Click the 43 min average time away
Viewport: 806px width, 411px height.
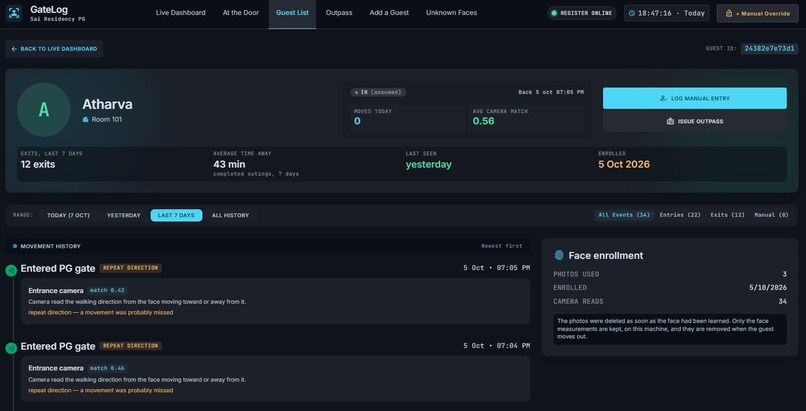click(229, 164)
